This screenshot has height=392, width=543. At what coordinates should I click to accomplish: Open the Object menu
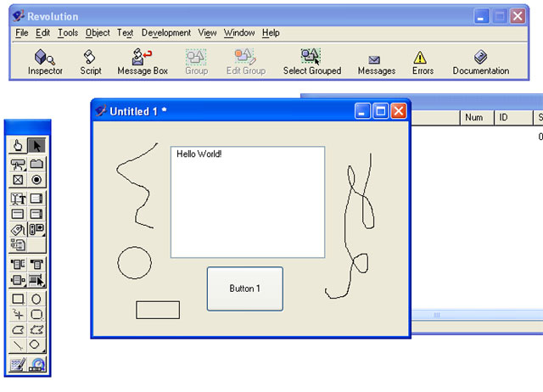click(98, 33)
